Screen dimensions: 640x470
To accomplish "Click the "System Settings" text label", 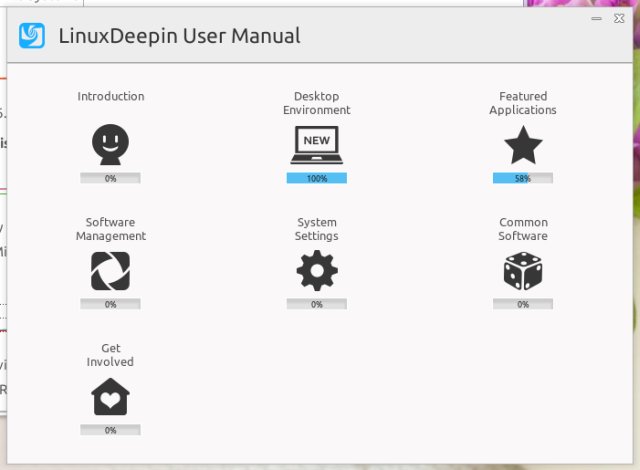I will pos(316,229).
